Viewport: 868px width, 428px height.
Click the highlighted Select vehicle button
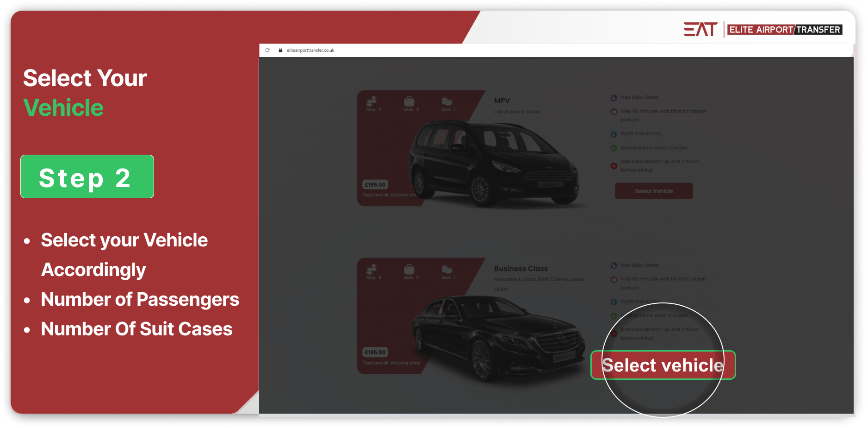point(663,365)
